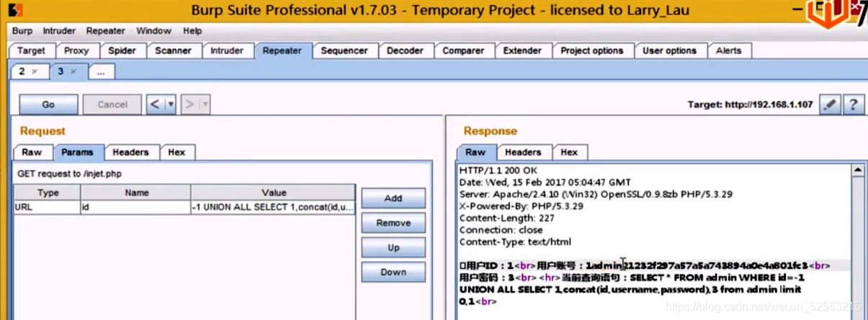Switch to the Decoder tab
This screenshot has width=868, height=320.
click(x=405, y=50)
